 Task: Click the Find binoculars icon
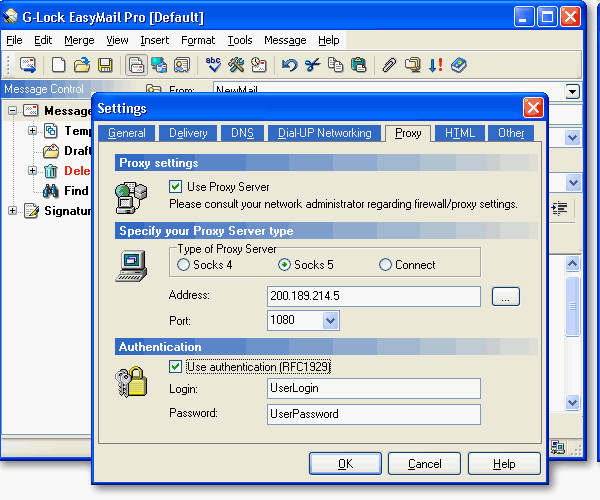(51, 191)
